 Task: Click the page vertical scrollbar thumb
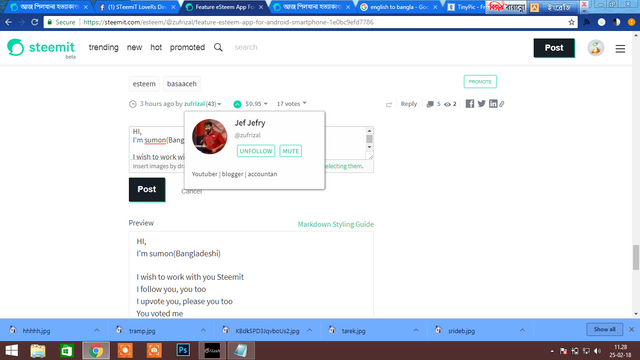[636, 258]
